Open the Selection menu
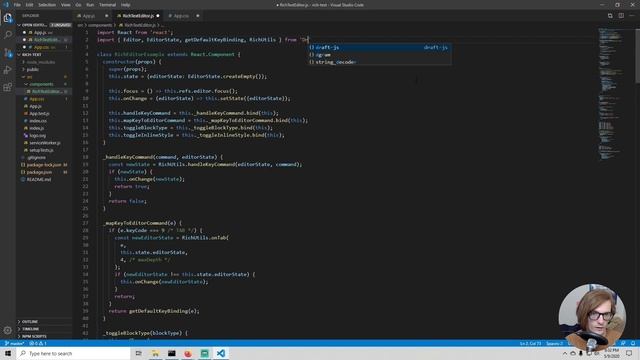Screen dimensions: 640x360 click(x=47, y=5)
